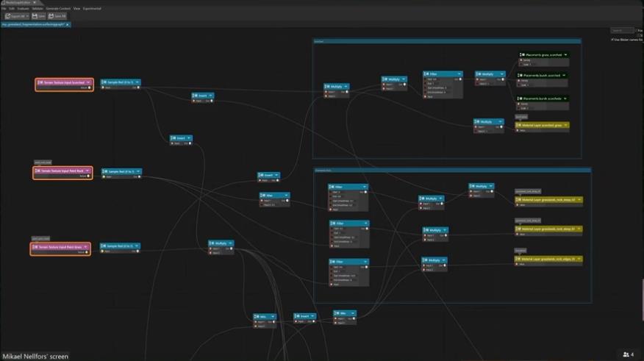Click the Terrain Texture Input Scorched node icon
644x361 pixels.
pos(40,82)
